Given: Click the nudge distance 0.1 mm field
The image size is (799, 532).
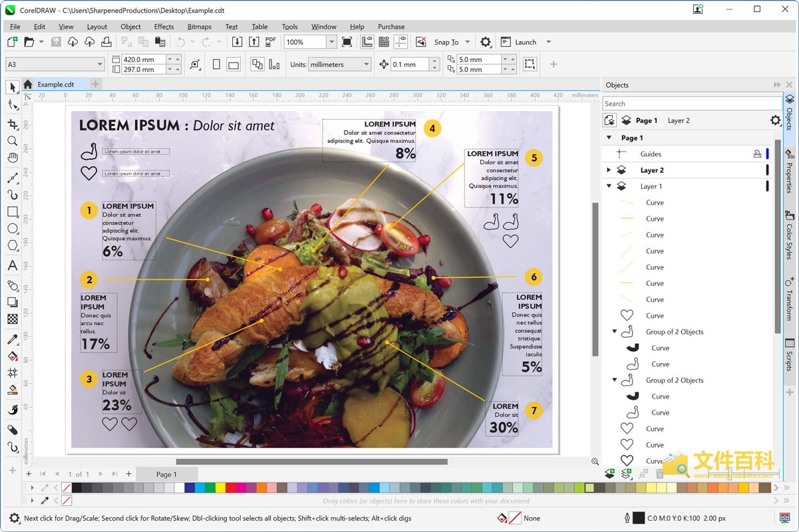Looking at the screenshot, I should click(x=409, y=65).
